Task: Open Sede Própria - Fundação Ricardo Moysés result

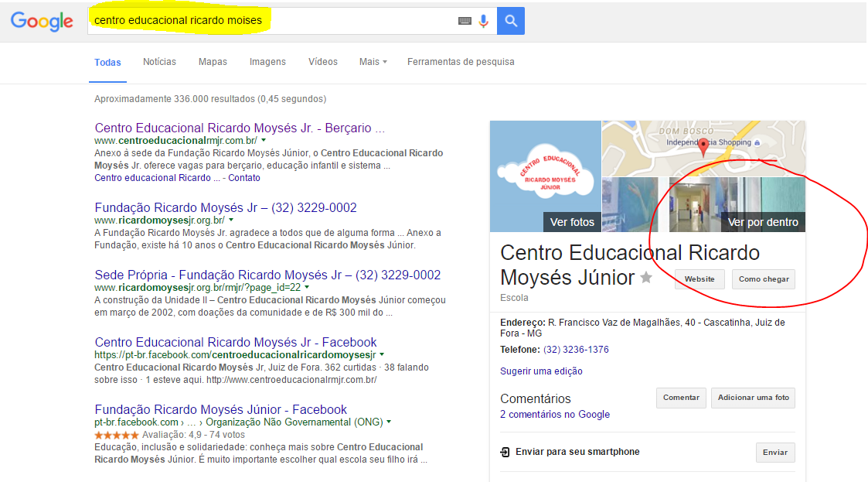Action: (x=267, y=275)
